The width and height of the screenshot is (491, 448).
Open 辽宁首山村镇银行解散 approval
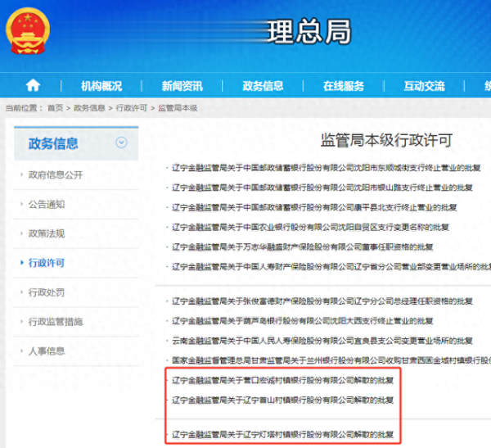click(x=283, y=400)
